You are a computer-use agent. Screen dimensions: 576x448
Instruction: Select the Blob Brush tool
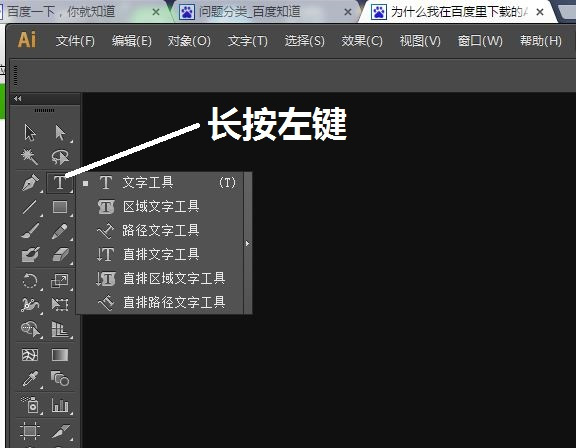pyautogui.click(x=30, y=254)
